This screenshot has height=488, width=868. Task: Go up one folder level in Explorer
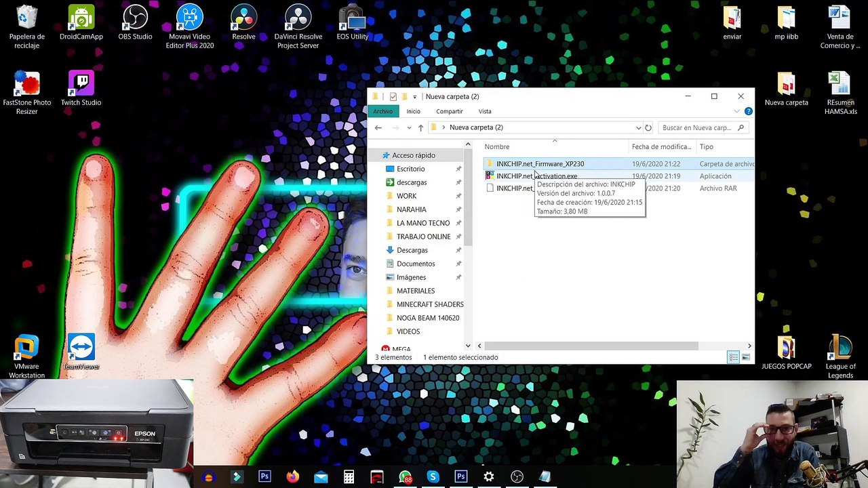point(420,127)
